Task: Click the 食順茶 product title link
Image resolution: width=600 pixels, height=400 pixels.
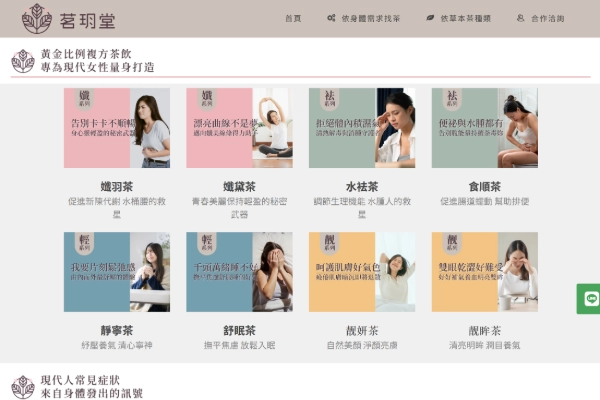Action: 484,187
